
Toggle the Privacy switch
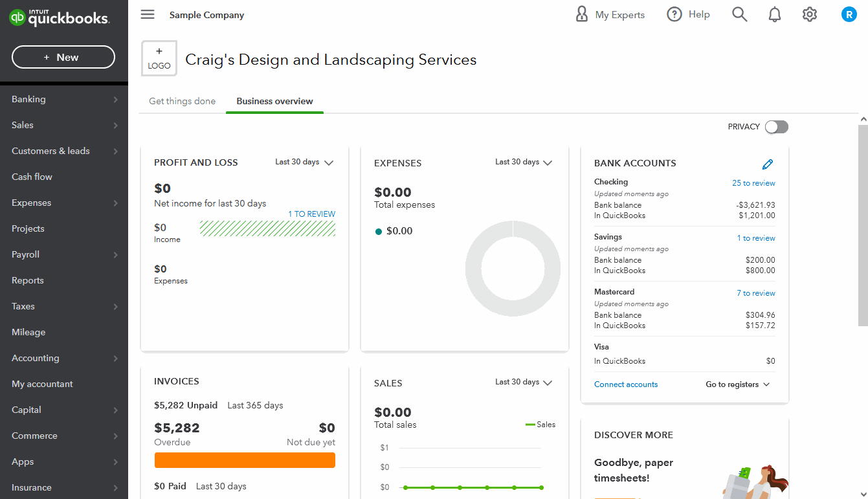coord(777,127)
